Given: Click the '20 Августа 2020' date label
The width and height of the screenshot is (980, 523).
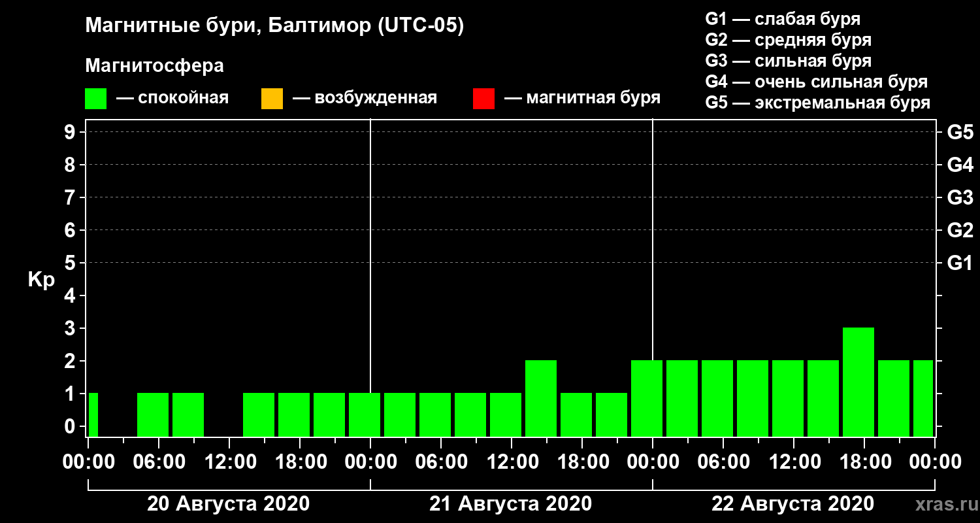Looking at the screenshot, I should [x=228, y=504].
